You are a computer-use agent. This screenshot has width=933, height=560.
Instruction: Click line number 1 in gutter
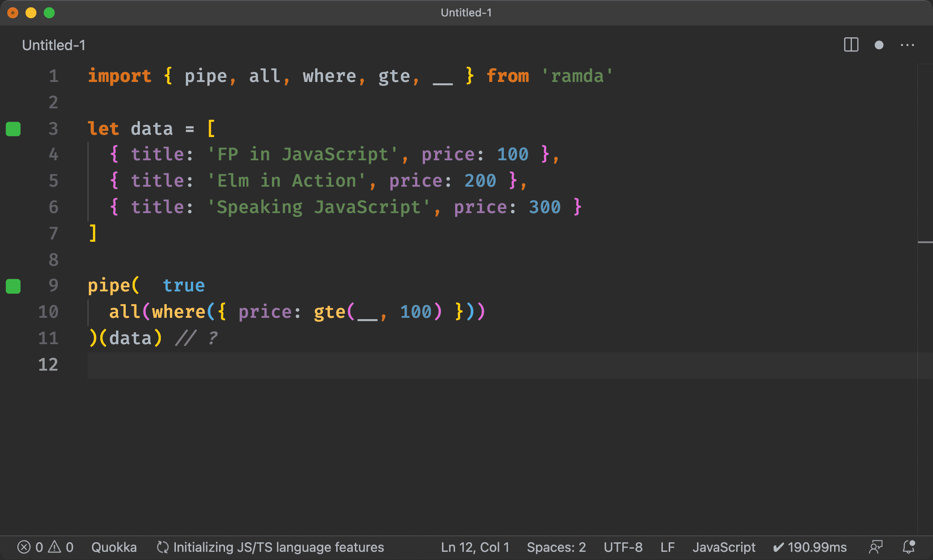coord(53,76)
